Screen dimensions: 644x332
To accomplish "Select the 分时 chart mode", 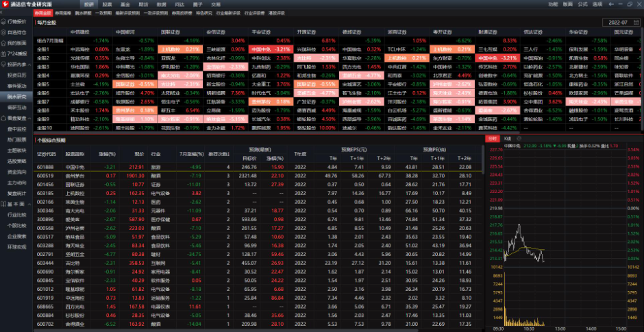I will [x=492, y=139].
